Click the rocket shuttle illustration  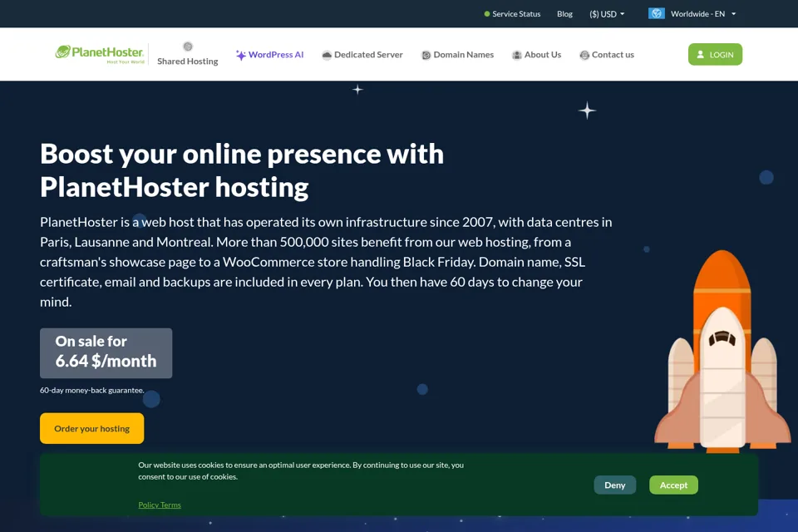point(722,350)
